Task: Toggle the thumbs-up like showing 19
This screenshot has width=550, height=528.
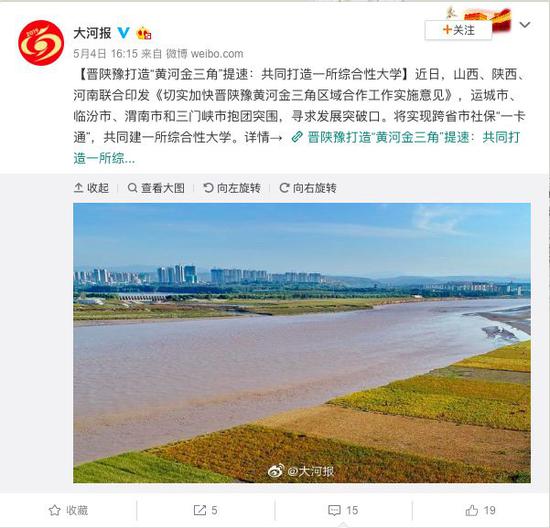Action: 481,510
